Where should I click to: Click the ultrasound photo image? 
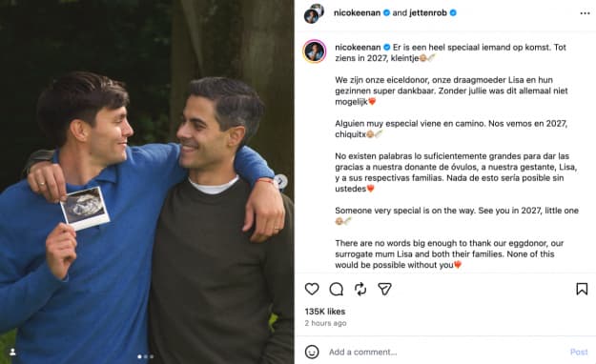point(85,209)
